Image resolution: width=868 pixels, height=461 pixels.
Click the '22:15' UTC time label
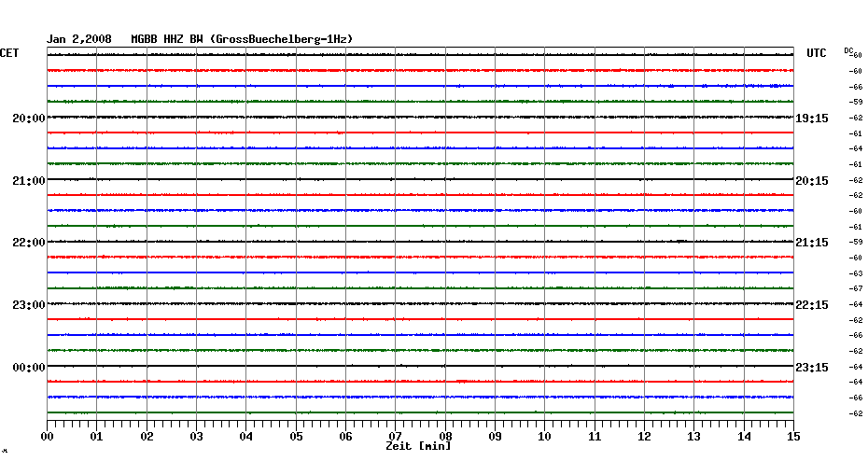click(812, 305)
